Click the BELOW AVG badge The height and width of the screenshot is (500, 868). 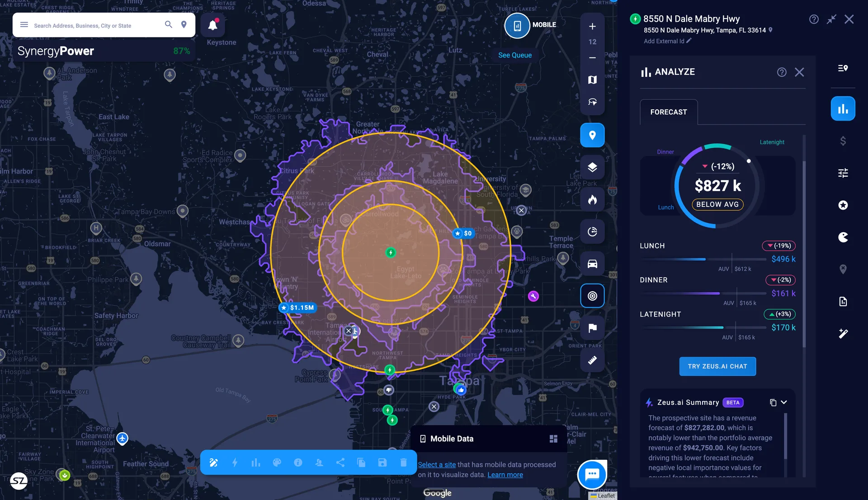717,205
